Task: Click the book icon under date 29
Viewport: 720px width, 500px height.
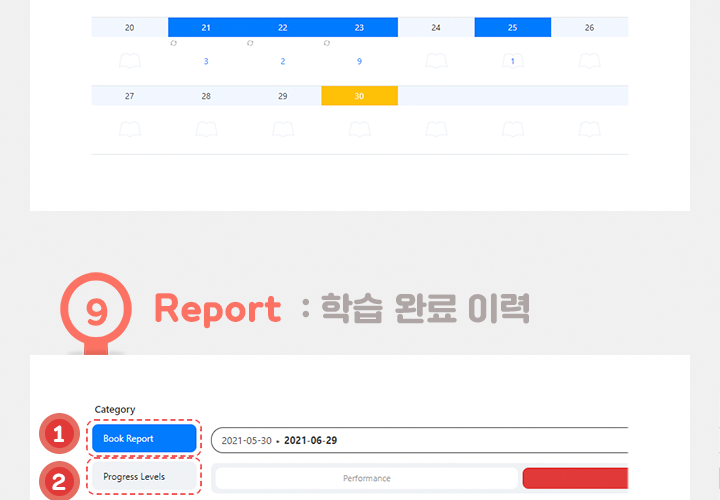Action: point(283,129)
